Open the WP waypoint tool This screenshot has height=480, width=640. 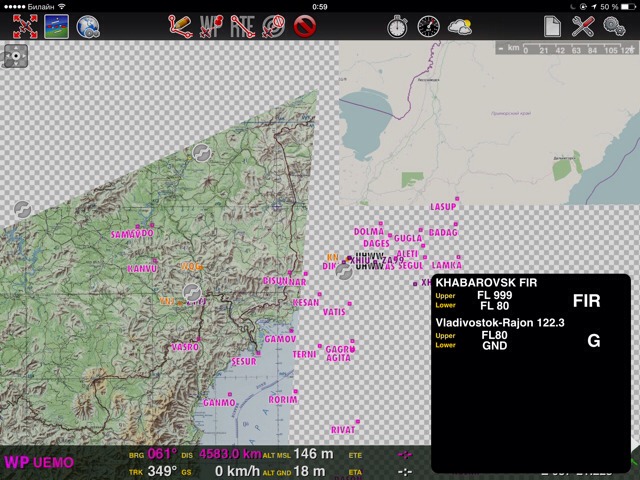(x=211, y=27)
